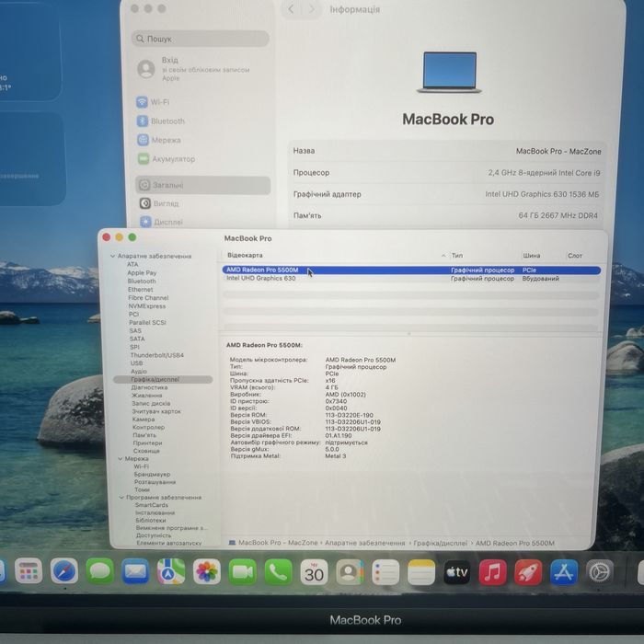
Task: Select Intel UHD Graphics 630 row
Action: point(411,278)
